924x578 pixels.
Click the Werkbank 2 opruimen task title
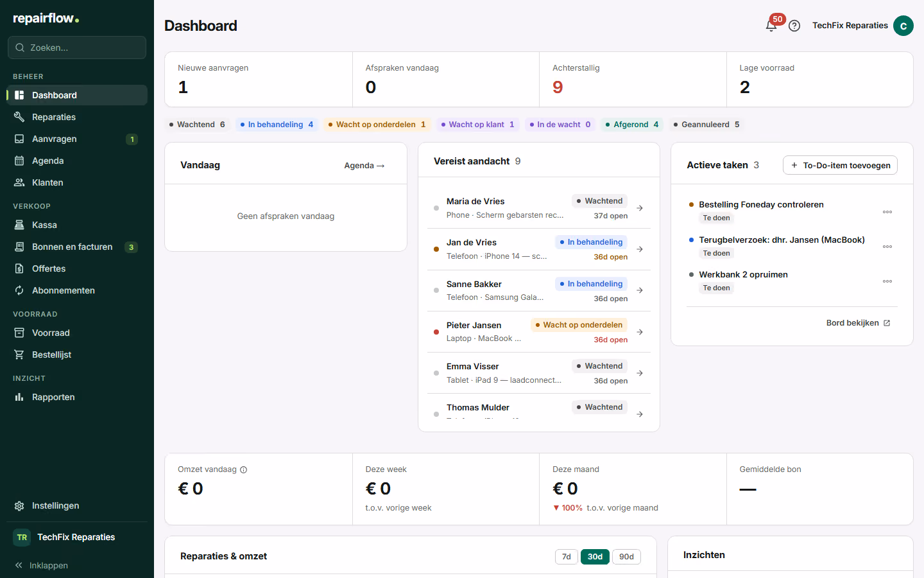pyautogui.click(x=743, y=275)
